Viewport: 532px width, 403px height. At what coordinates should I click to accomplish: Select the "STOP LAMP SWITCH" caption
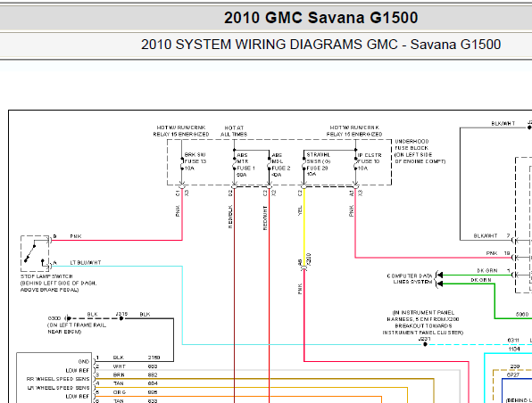click(46, 276)
